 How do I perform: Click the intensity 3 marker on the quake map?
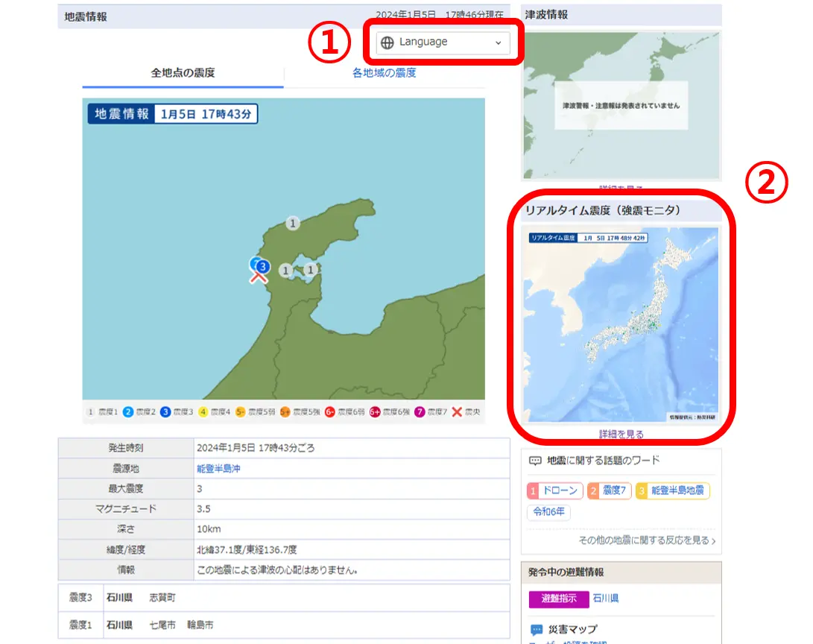(x=262, y=265)
